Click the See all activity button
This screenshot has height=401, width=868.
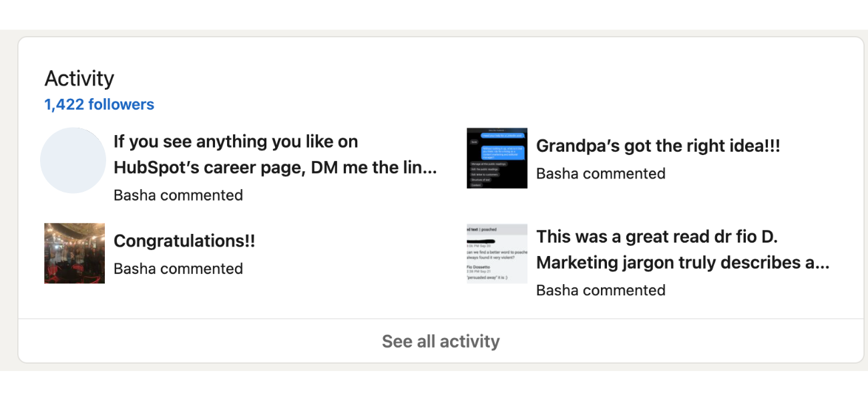pyautogui.click(x=441, y=341)
